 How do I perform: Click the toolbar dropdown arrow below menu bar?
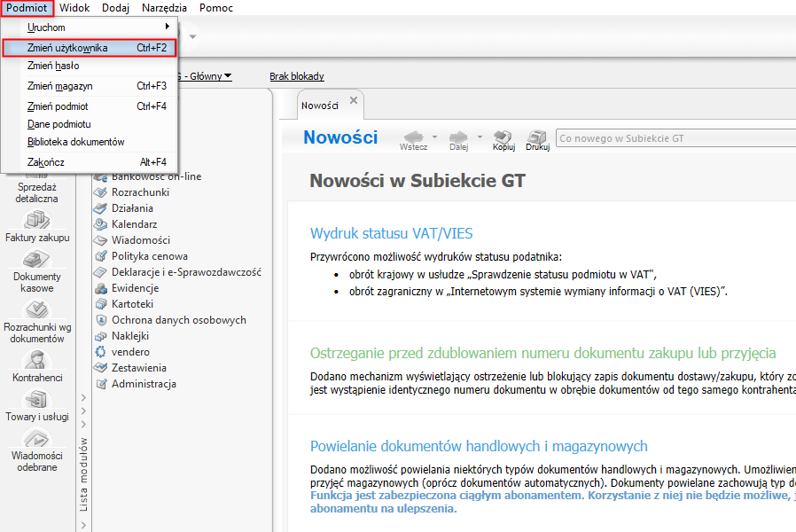coord(193,36)
